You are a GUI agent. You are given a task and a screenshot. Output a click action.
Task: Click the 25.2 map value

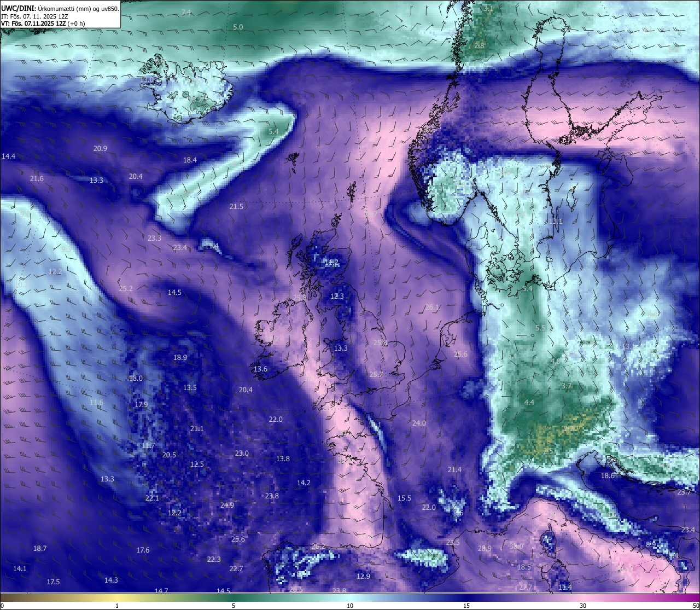tap(126, 288)
